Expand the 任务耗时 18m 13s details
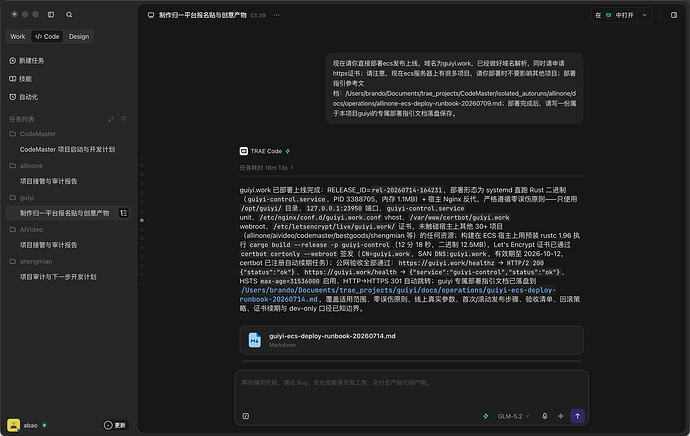 (266, 168)
